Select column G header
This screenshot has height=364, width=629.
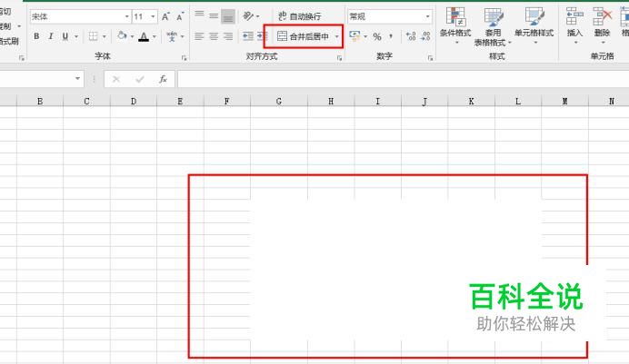(279, 102)
